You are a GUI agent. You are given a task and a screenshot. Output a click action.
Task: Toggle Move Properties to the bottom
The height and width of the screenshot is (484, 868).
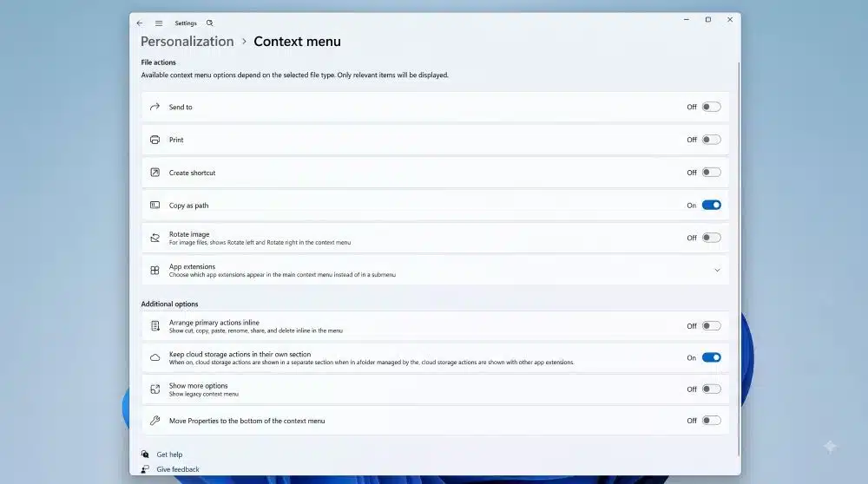pos(712,421)
